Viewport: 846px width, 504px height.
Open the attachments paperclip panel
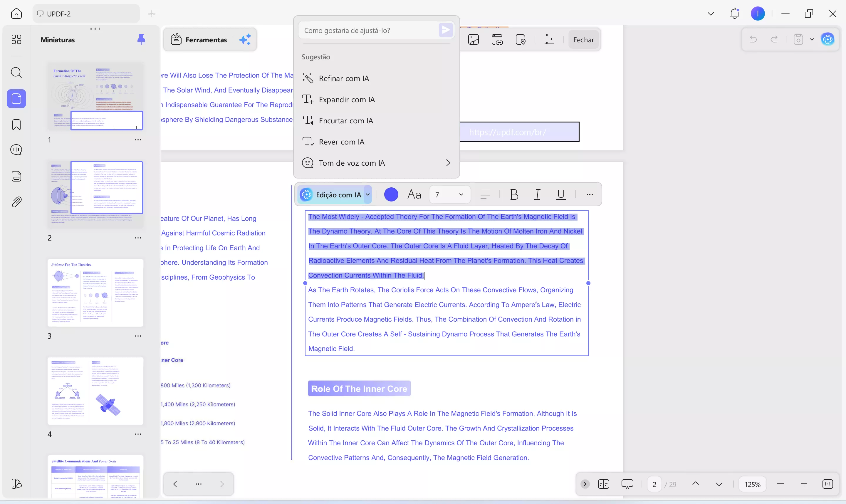pyautogui.click(x=16, y=202)
